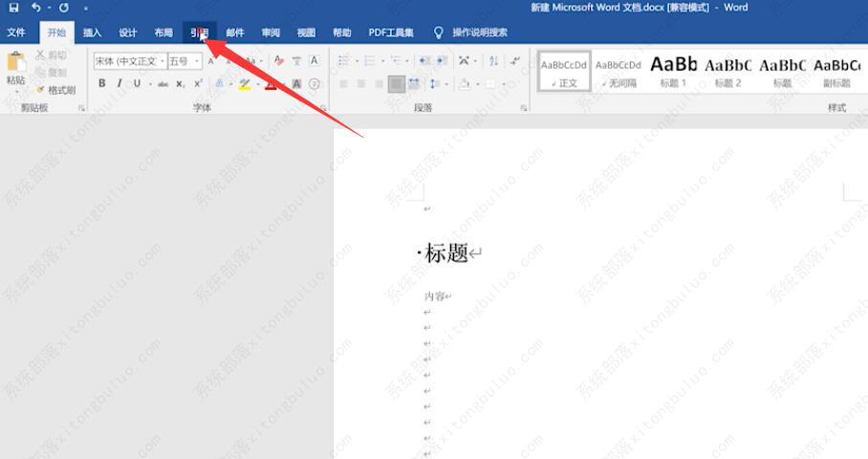Click the Save icon in title bar
Screen dimensions: 868x459
(x=13, y=8)
